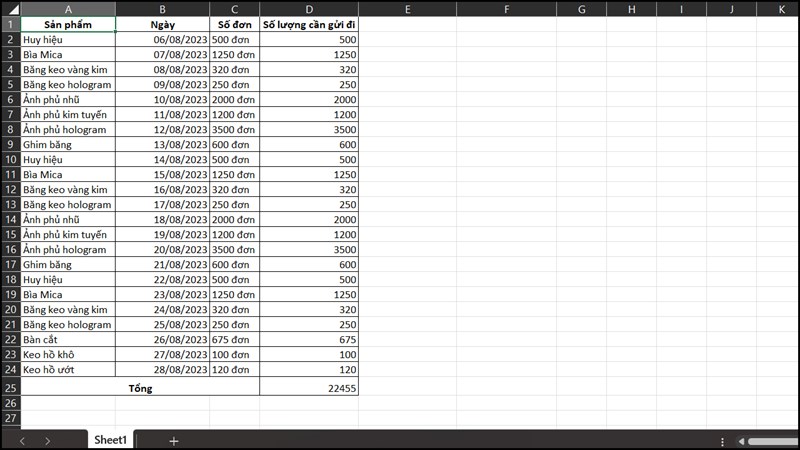This screenshot has height=450, width=800.
Task: Click the horizontal scrollbar thumb
Action: click(x=773, y=441)
